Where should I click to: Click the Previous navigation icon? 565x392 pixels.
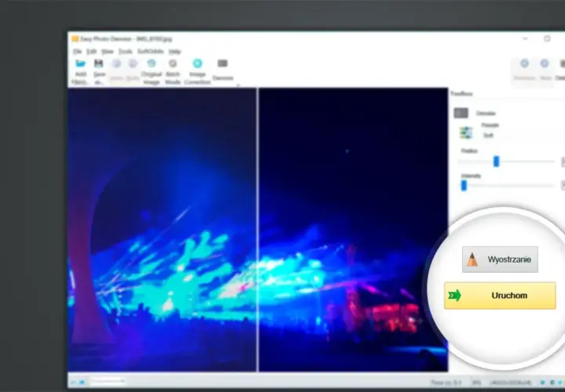coord(524,64)
